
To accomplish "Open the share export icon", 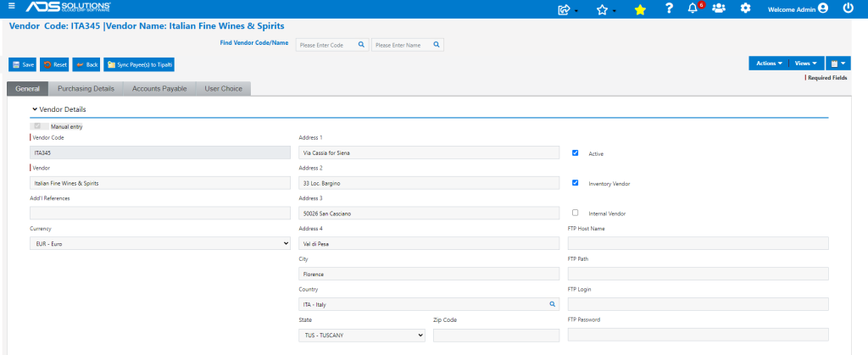I will click(565, 8).
